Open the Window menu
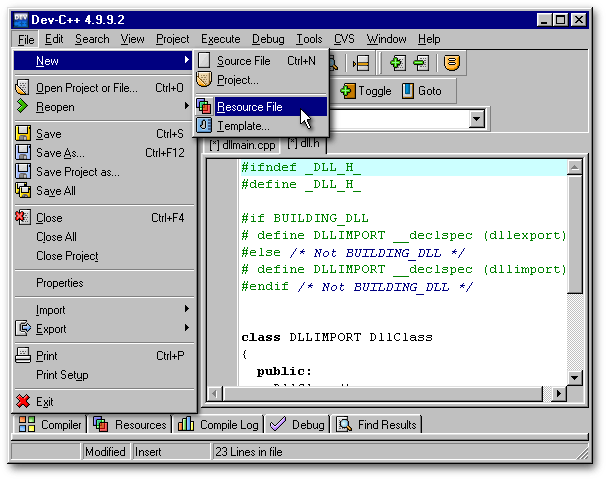 [386, 39]
